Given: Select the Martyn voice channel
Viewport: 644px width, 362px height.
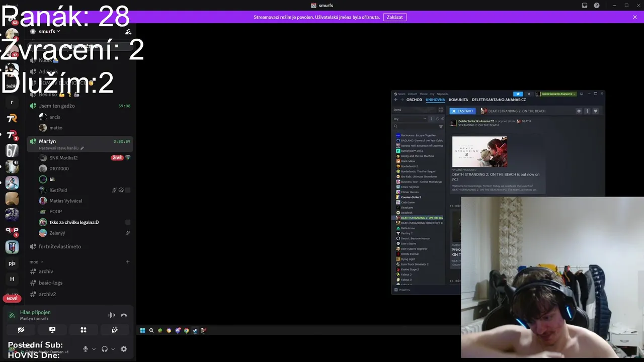Looking at the screenshot, I should (x=80, y=144).
